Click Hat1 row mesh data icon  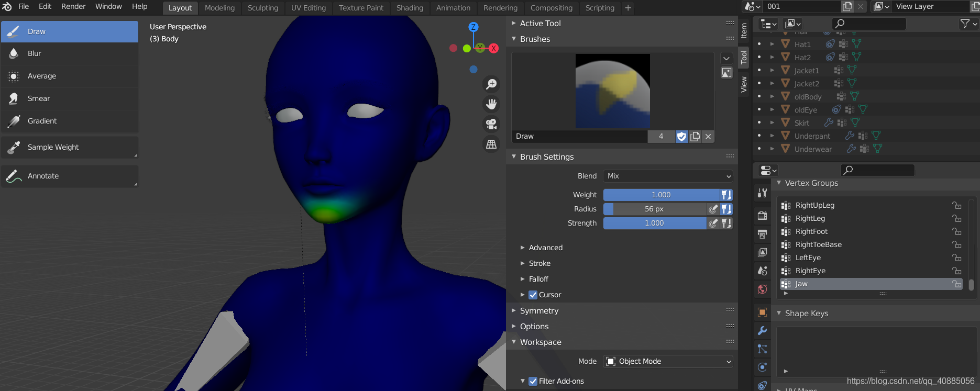[856, 44]
